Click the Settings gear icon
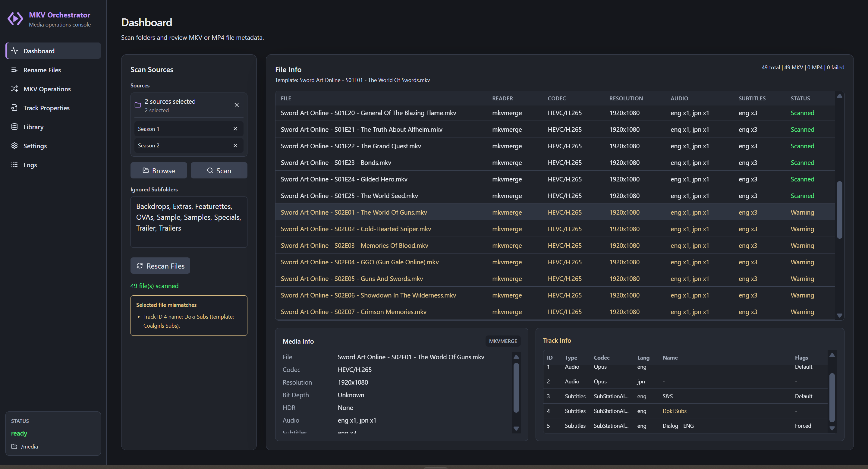The height and width of the screenshot is (469, 868). point(14,146)
